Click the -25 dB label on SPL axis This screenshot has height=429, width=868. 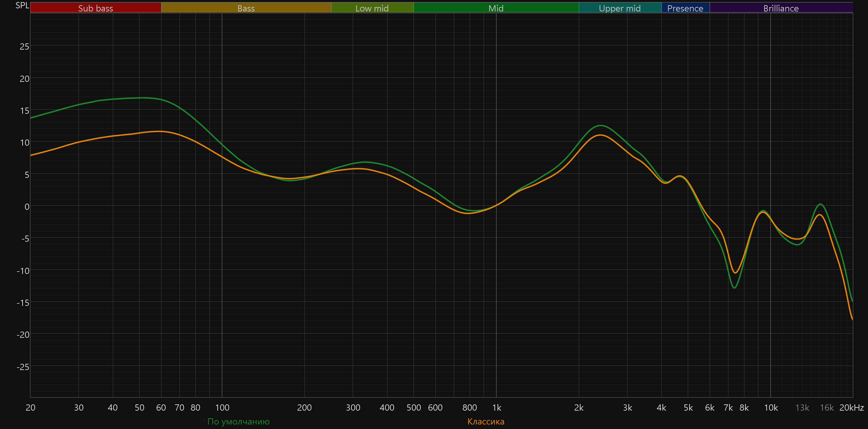click(x=23, y=367)
